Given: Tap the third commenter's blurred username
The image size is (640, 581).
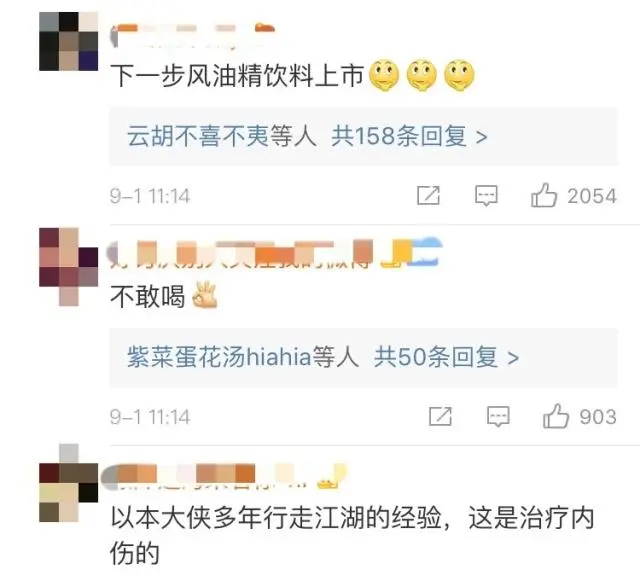Looking at the screenshot, I should tap(224, 476).
